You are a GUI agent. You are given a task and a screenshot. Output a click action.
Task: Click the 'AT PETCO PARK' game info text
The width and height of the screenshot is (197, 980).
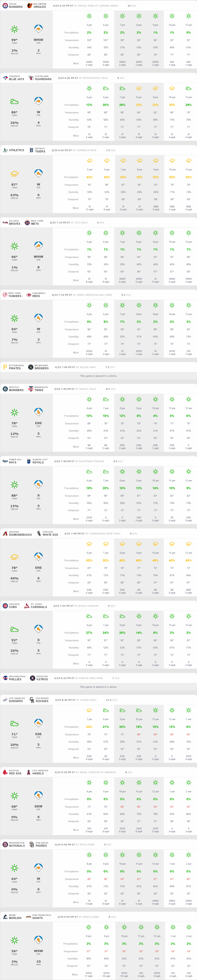click(85, 844)
